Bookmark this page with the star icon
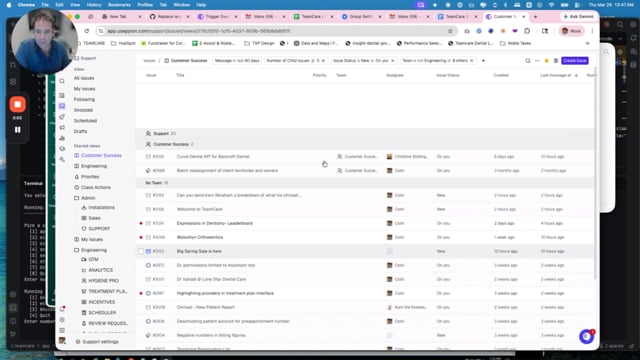The width and height of the screenshot is (640, 360). coord(450,31)
